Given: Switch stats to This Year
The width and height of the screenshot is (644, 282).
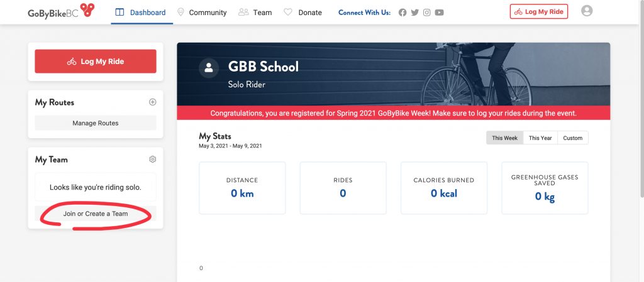Looking at the screenshot, I should click(540, 138).
